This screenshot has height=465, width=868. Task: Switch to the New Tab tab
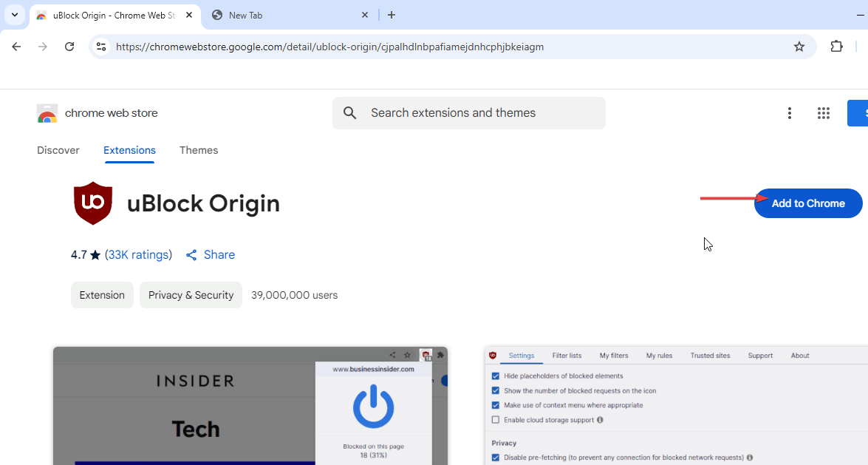click(288, 15)
